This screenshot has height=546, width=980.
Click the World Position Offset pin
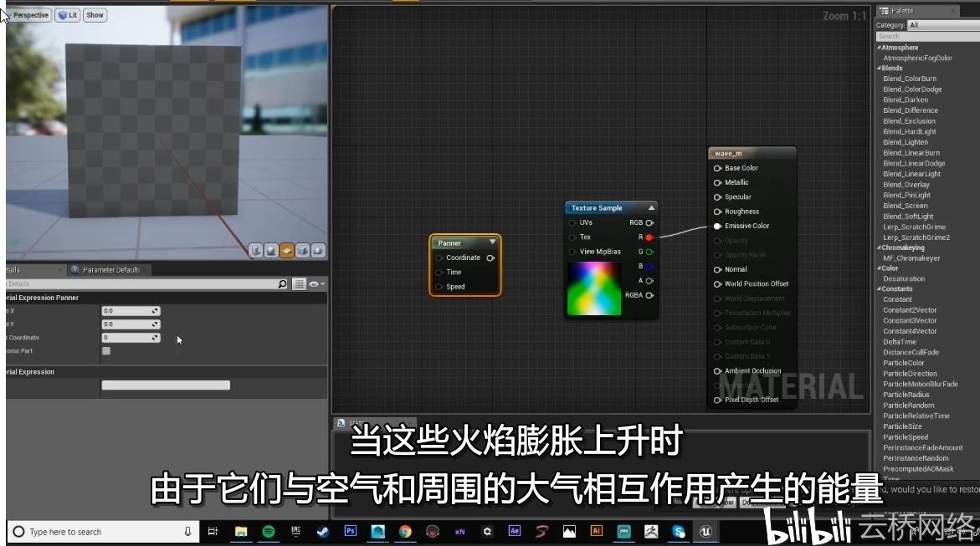pos(717,284)
